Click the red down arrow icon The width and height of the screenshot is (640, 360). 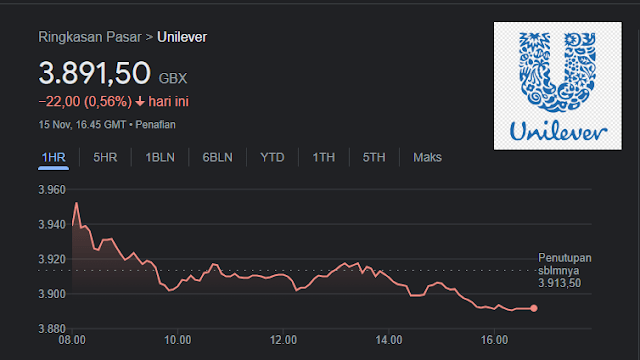140,101
